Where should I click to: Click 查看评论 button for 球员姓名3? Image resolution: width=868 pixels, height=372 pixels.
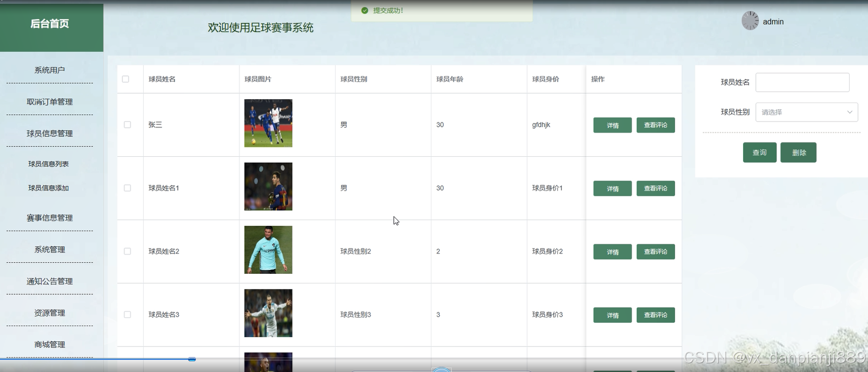click(656, 315)
